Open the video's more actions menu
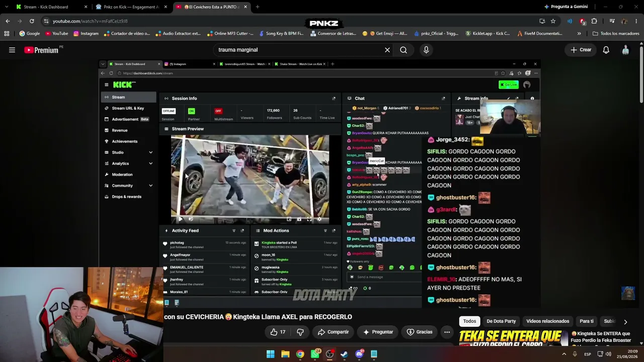644x362 pixels. click(x=447, y=332)
